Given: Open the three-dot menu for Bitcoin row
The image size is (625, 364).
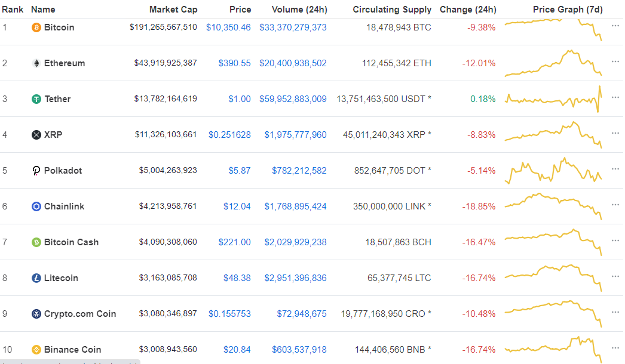Looking at the screenshot, I should tap(615, 26).
